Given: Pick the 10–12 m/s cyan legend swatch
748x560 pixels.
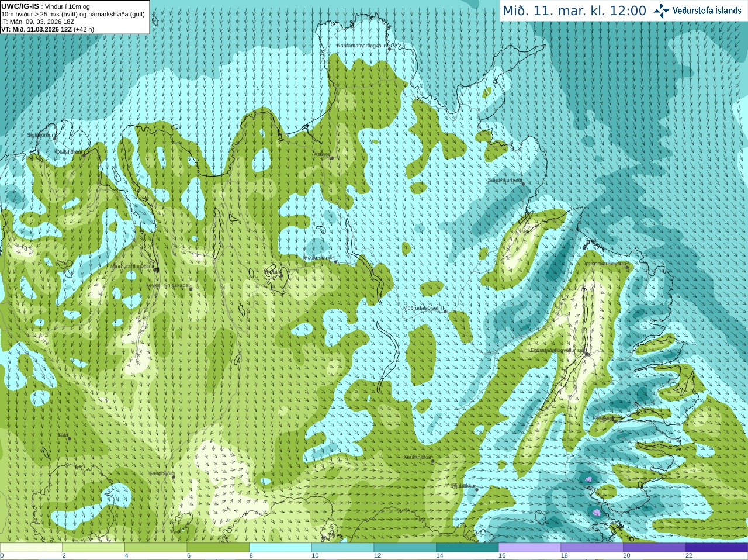Looking at the screenshot, I should click(x=342, y=548).
